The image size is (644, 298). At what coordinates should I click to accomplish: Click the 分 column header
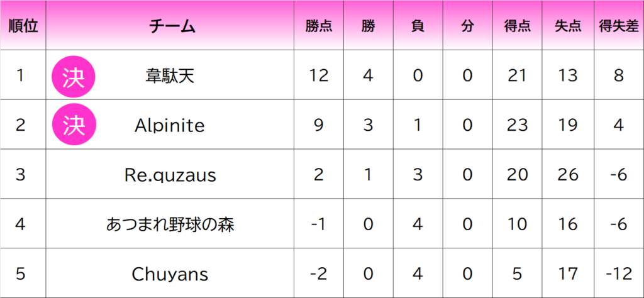(x=467, y=26)
